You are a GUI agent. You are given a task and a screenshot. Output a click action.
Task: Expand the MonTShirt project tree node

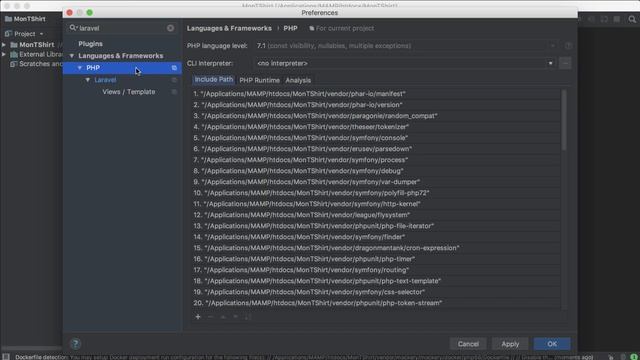[x=4, y=44]
